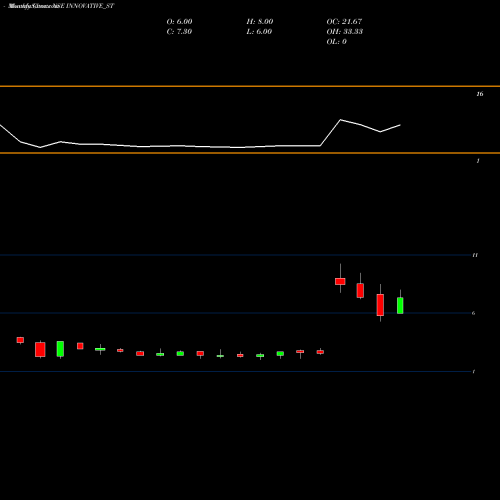Screen dimensions: 500x500
Task: Click the "6" price axis label
Action: click(473, 313)
